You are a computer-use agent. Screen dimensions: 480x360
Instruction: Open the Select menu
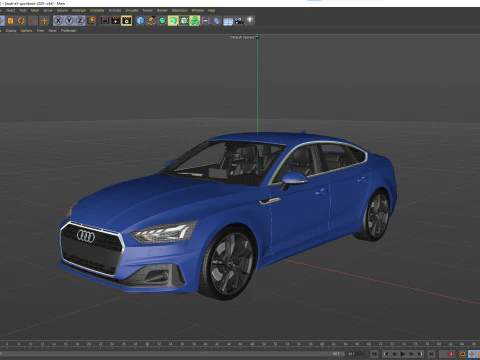pyautogui.click(x=10, y=10)
